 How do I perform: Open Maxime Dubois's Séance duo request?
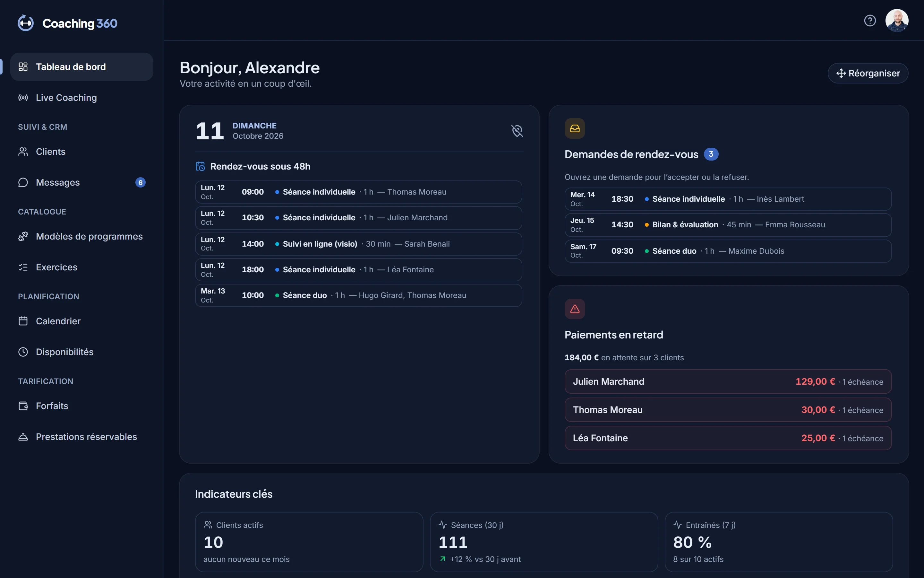pyautogui.click(x=728, y=251)
